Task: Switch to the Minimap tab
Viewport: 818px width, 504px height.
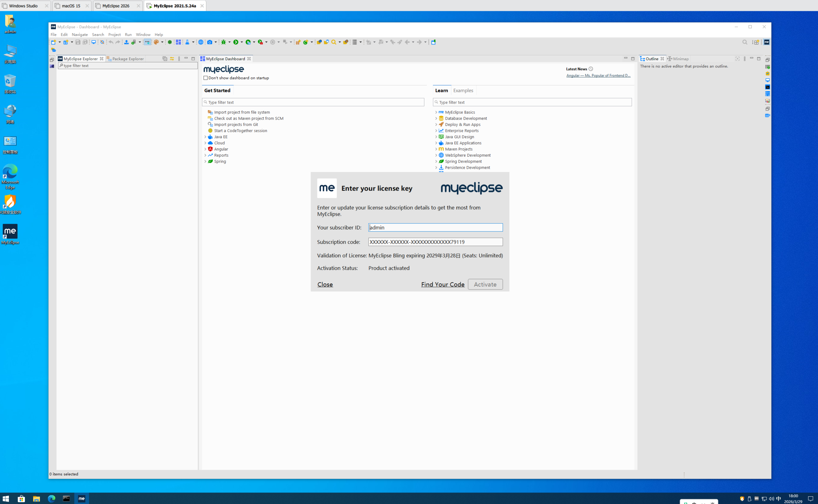Action: click(678, 59)
